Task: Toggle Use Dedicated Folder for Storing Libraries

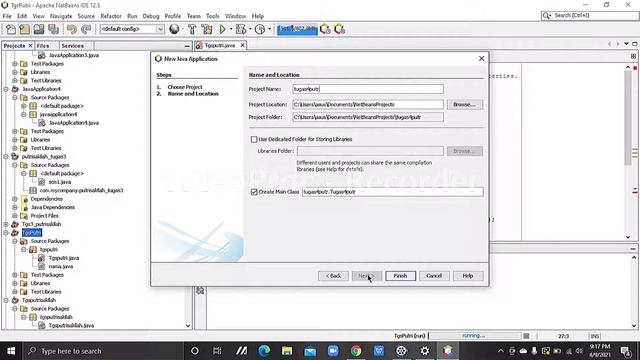Action: [x=254, y=140]
